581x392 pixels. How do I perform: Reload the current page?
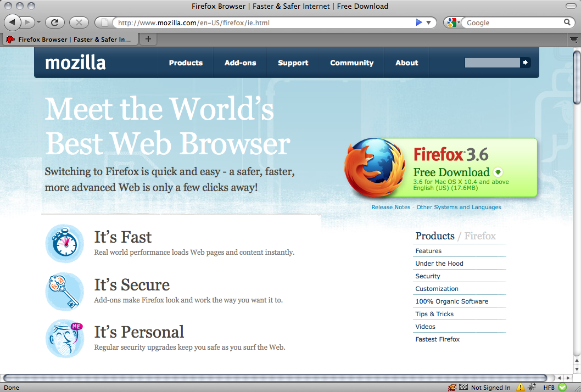[x=55, y=23]
